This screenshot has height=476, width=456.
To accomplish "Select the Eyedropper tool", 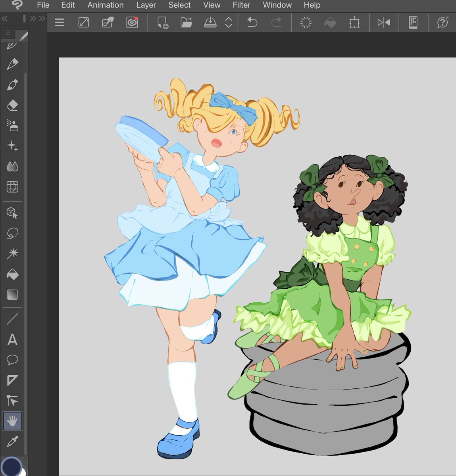I will pos(12,441).
